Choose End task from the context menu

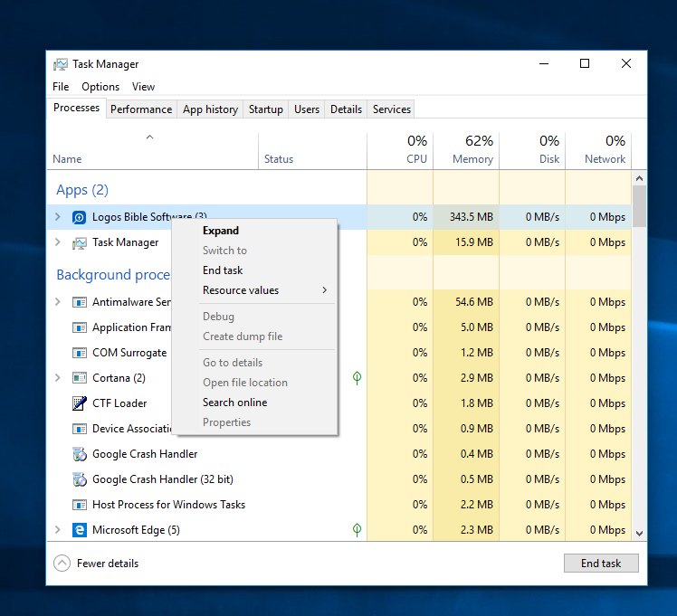pyautogui.click(x=254, y=270)
